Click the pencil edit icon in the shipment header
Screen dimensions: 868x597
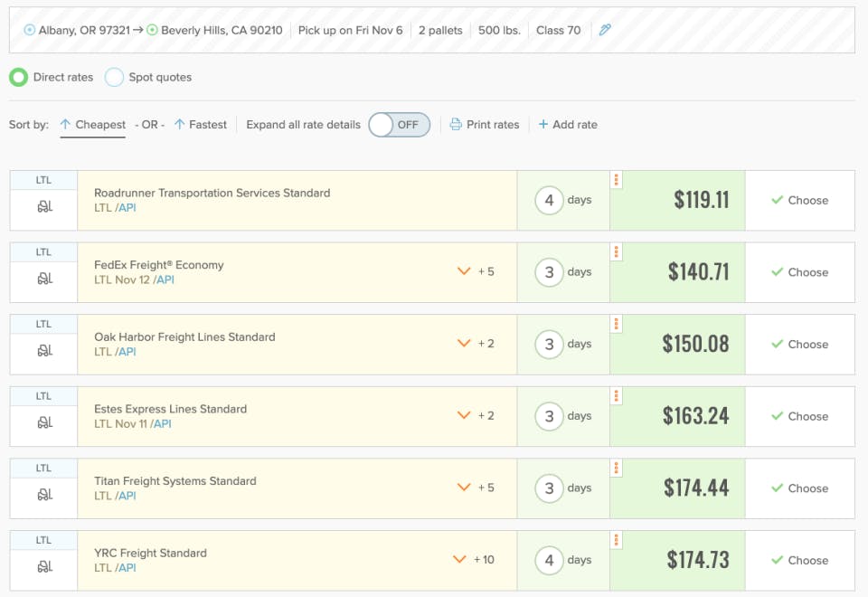(604, 29)
